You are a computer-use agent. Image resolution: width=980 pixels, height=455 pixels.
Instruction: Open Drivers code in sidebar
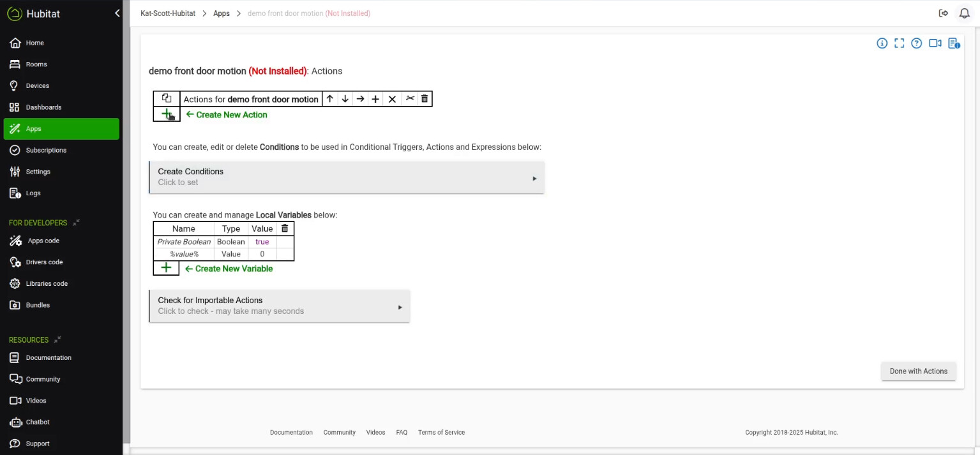(61, 262)
